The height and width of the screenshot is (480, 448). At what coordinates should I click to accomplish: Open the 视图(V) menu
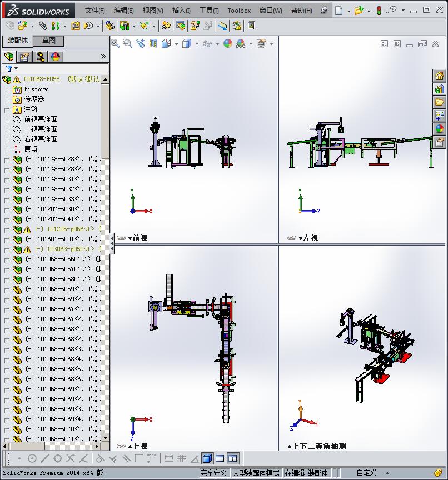(x=153, y=11)
